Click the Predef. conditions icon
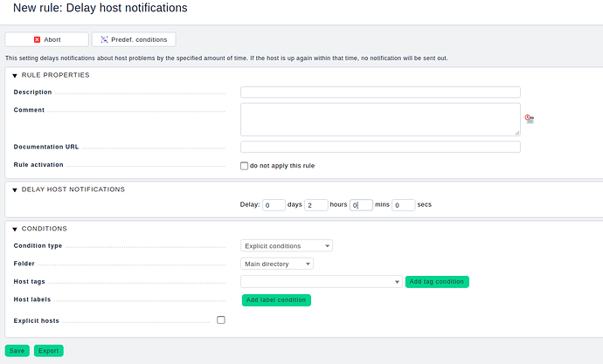The height and width of the screenshot is (364, 603). tap(104, 39)
